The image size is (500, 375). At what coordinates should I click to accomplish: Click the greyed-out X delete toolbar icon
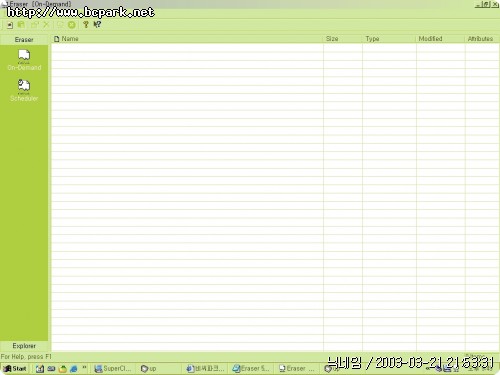(46, 25)
